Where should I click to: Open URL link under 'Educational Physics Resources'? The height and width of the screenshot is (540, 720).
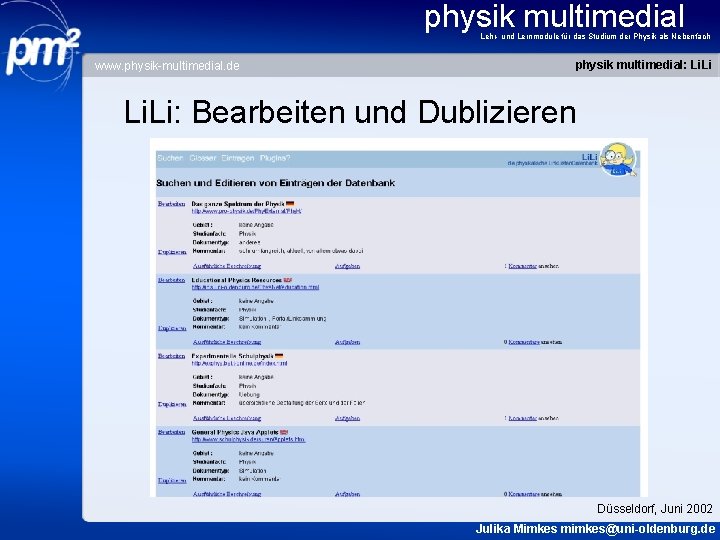pos(255,287)
